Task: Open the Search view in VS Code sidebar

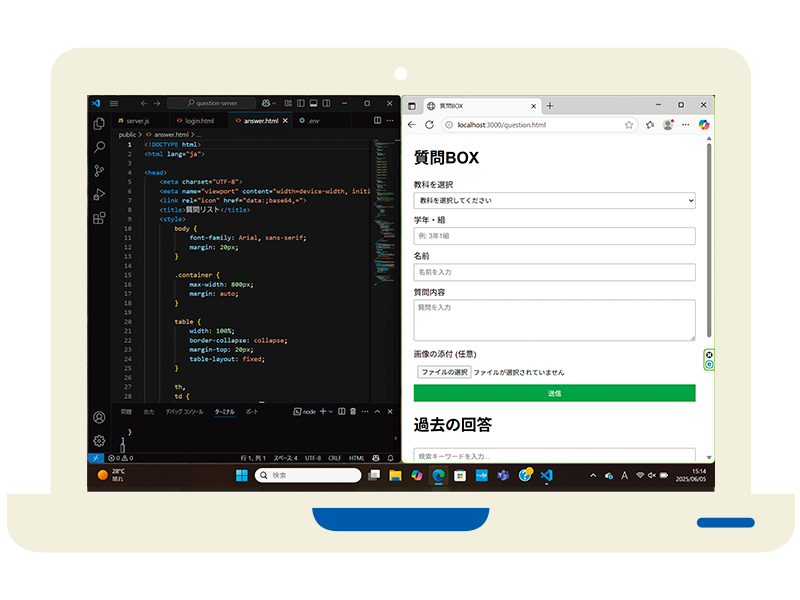Action: click(x=99, y=147)
